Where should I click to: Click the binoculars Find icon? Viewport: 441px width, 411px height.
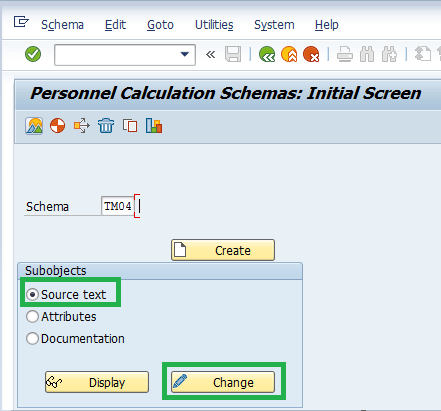point(367,54)
